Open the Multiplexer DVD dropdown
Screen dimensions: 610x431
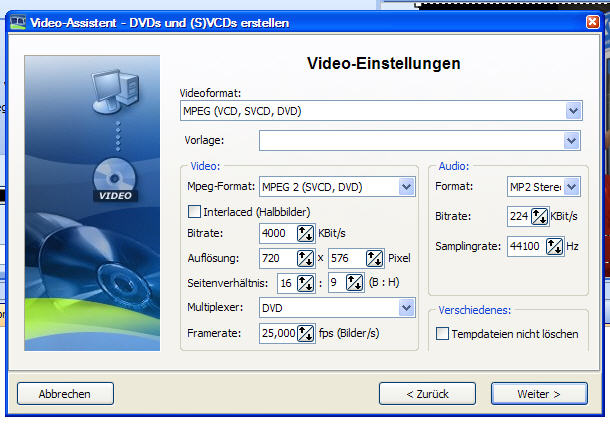tap(406, 308)
